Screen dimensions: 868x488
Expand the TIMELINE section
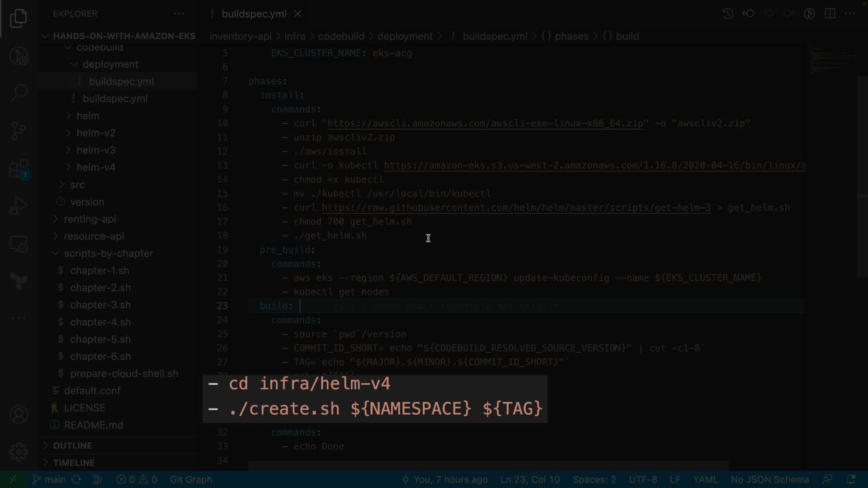(73, 463)
